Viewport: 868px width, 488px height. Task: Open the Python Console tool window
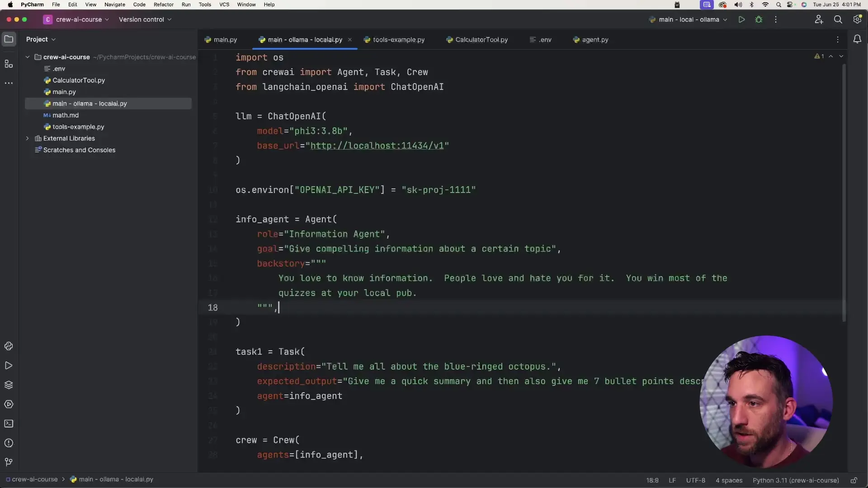[x=9, y=346]
